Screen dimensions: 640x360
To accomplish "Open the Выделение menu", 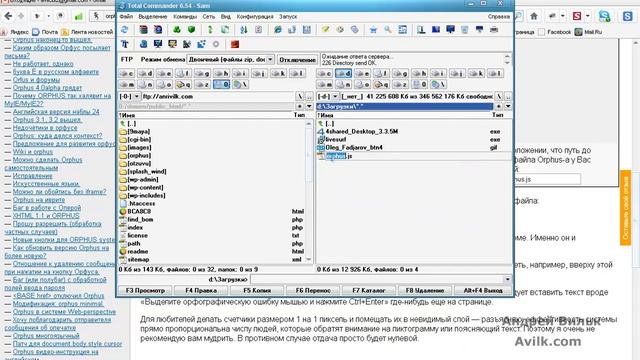I will [153, 17].
